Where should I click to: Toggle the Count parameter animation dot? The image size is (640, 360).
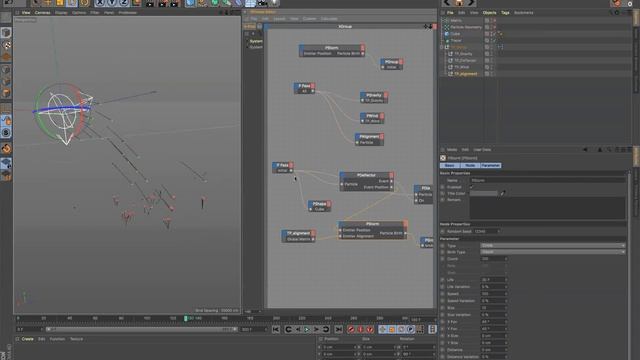(442, 259)
